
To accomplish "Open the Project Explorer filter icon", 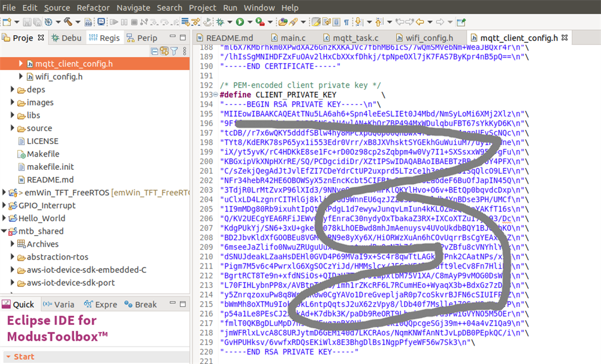I will pos(174,51).
